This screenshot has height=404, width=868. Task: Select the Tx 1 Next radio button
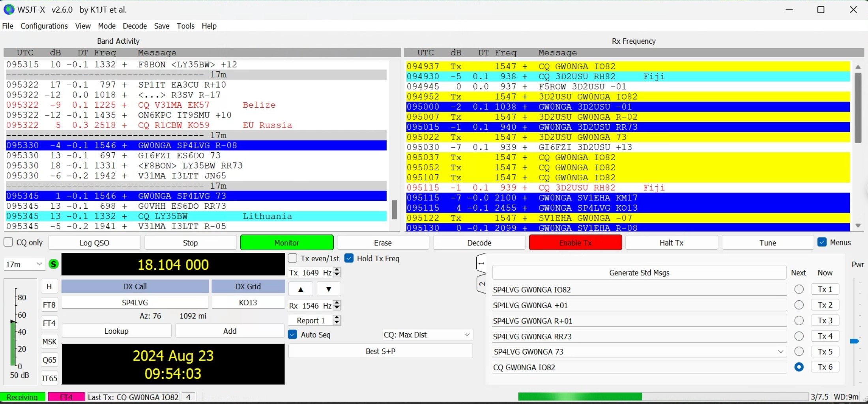(x=799, y=289)
